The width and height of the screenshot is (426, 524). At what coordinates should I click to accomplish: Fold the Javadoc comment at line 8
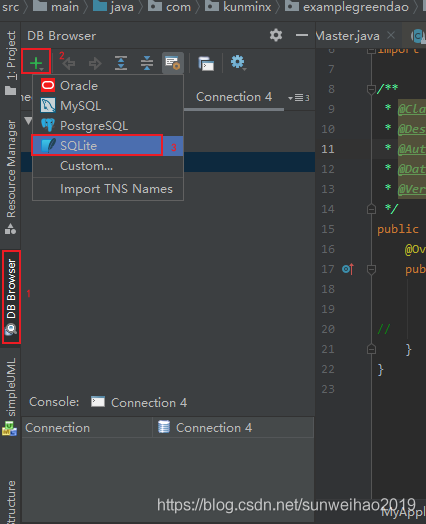coord(371,89)
